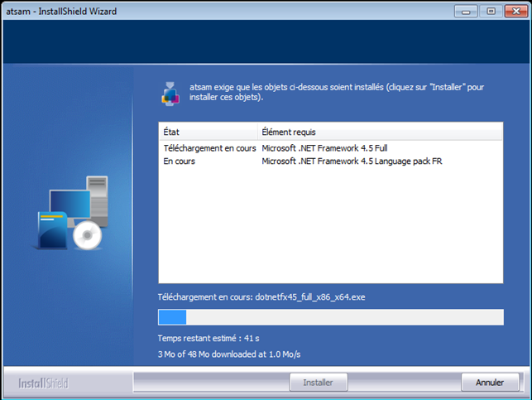This screenshot has height=400, width=532.
Task: Select the .NET Framework 4.5 Language pack FR row
Action: coord(330,161)
